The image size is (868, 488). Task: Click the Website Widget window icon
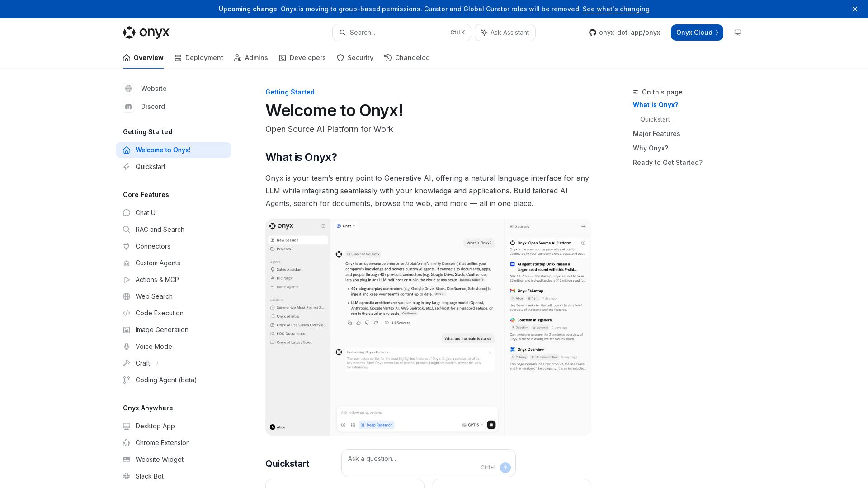(x=127, y=460)
